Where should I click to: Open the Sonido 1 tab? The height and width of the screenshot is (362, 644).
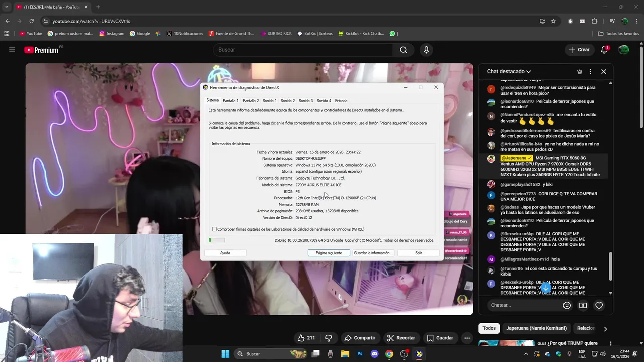point(269,101)
